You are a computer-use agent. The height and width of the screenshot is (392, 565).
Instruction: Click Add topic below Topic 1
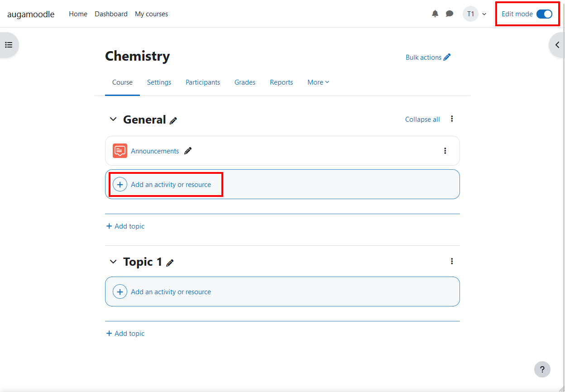(x=125, y=333)
